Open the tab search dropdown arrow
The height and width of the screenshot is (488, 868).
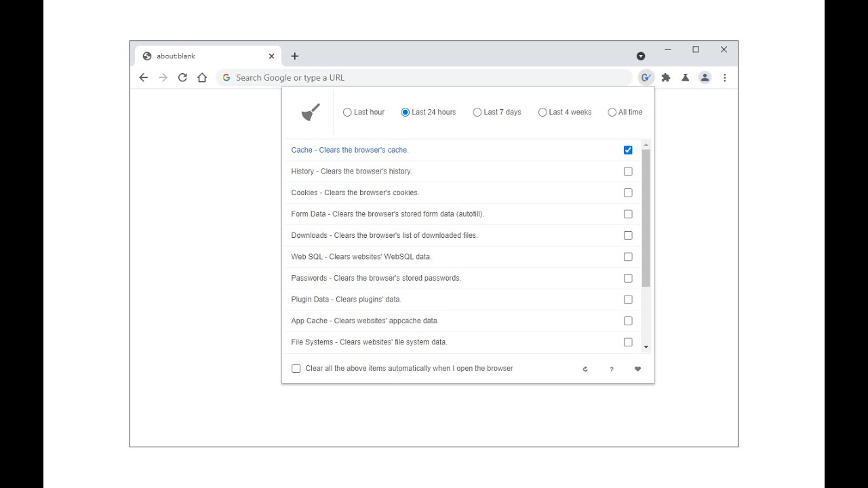coord(641,56)
